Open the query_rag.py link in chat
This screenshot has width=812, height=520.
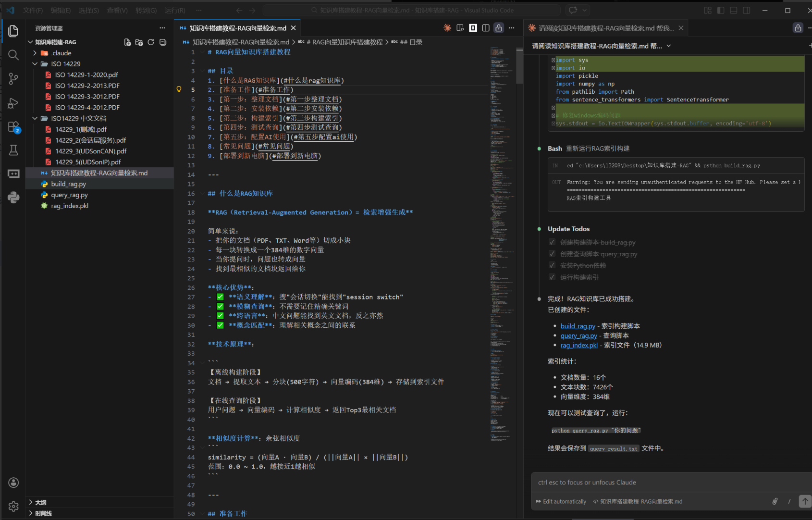click(578, 335)
